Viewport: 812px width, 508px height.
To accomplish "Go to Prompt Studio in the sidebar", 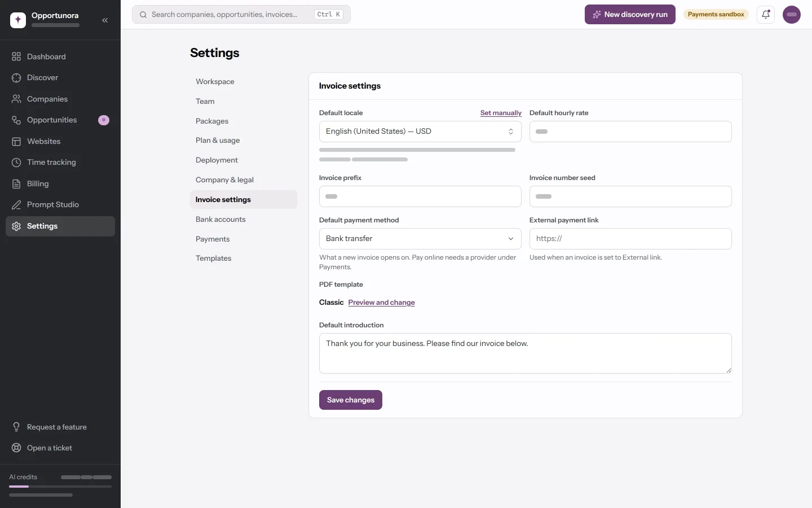I will [x=60, y=205].
